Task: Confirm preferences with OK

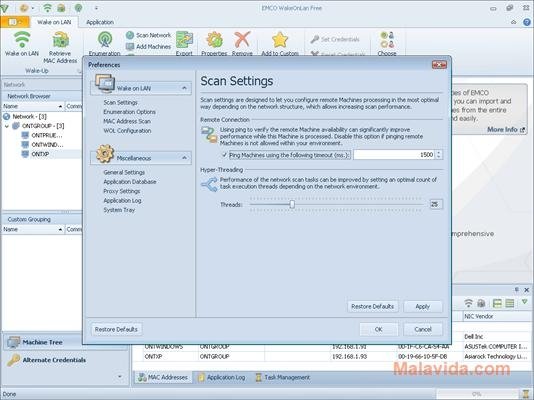Action: 379,330
